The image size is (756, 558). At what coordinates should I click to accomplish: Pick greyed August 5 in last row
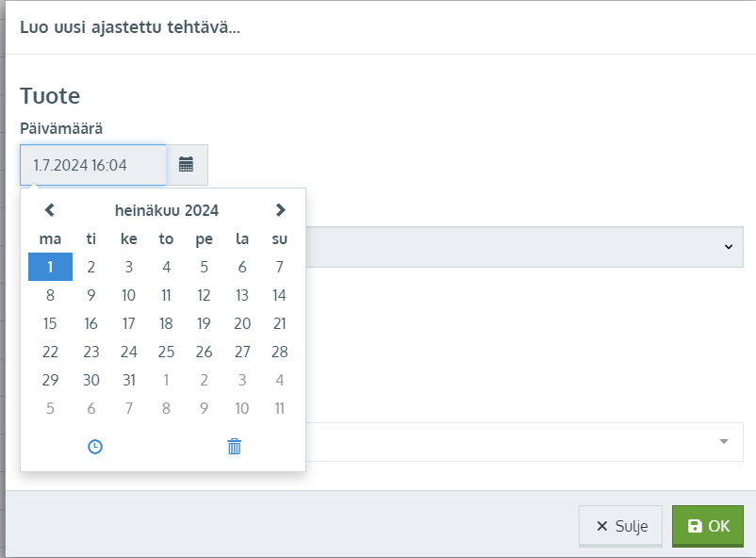(x=50, y=409)
